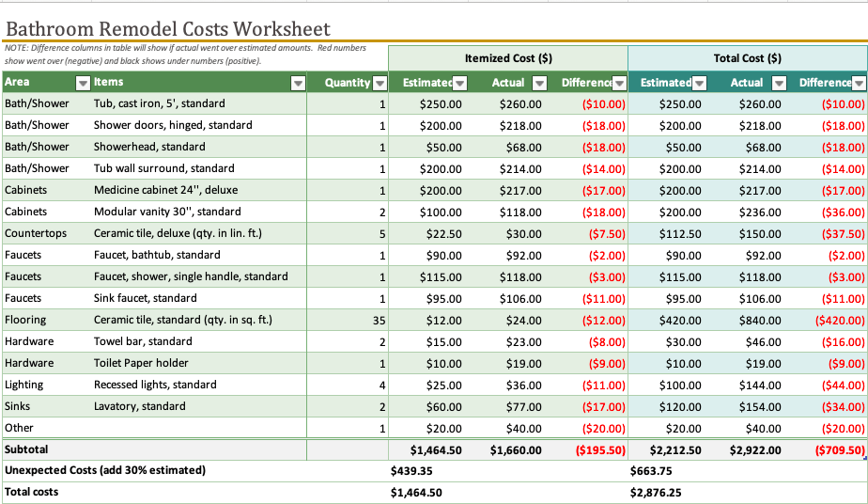The width and height of the screenshot is (868, 504).
Task: Select itemized actual $24.00 Flooring cell
Action: click(508, 320)
